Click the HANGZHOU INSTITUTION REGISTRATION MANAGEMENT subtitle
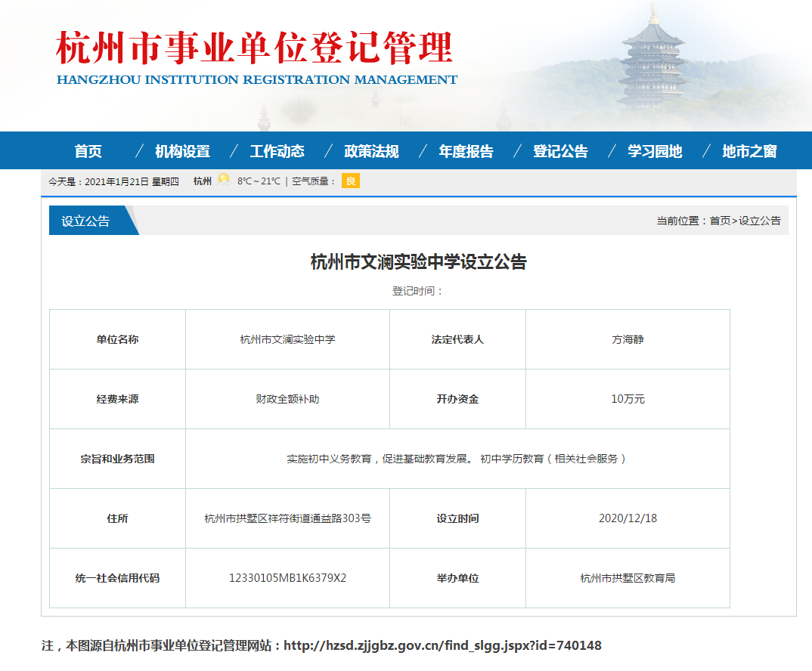 (x=257, y=80)
